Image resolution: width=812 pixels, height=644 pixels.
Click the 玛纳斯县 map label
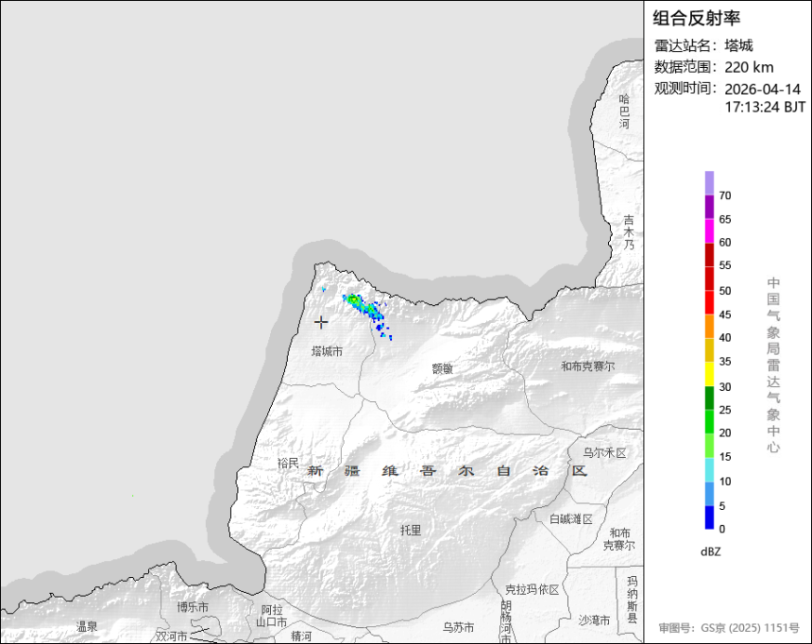click(633, 600)
